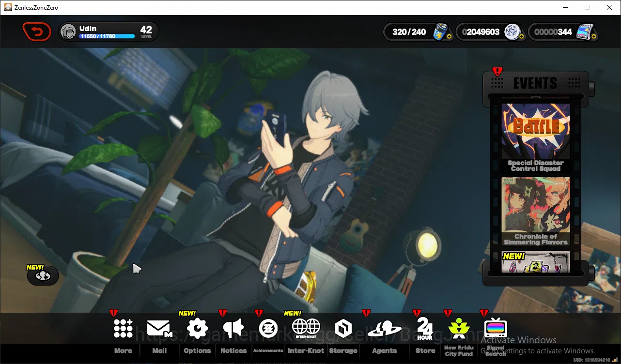This screenshot has width=621, height=364.
Task: Click the Dennies amount 2049603
Action: (481, 32)
